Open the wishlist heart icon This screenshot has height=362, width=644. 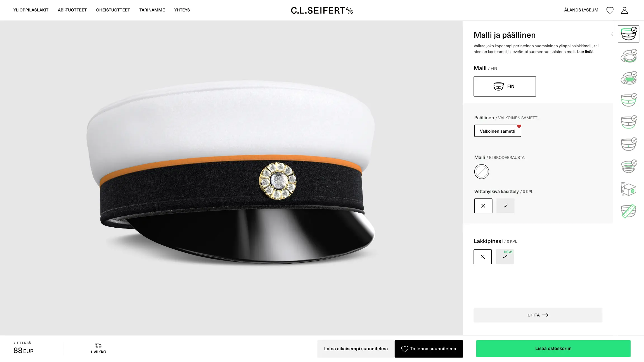(610, 10)
